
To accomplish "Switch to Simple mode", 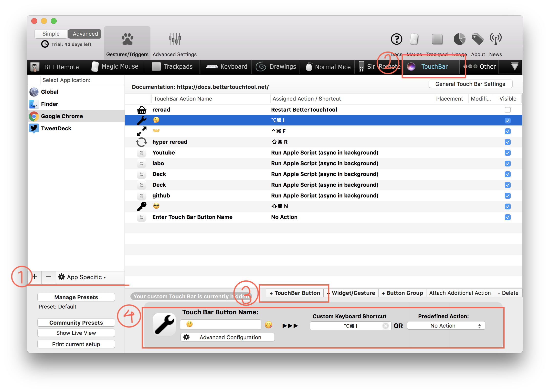I will click(x=51, y=34).
